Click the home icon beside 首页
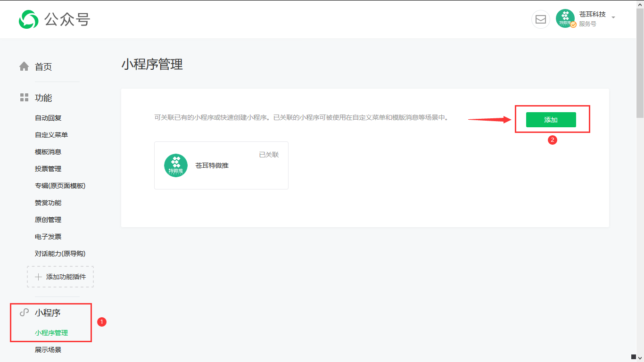Image resolution: width=644 pixels, height=362 pixels. [x=24, y=66]
